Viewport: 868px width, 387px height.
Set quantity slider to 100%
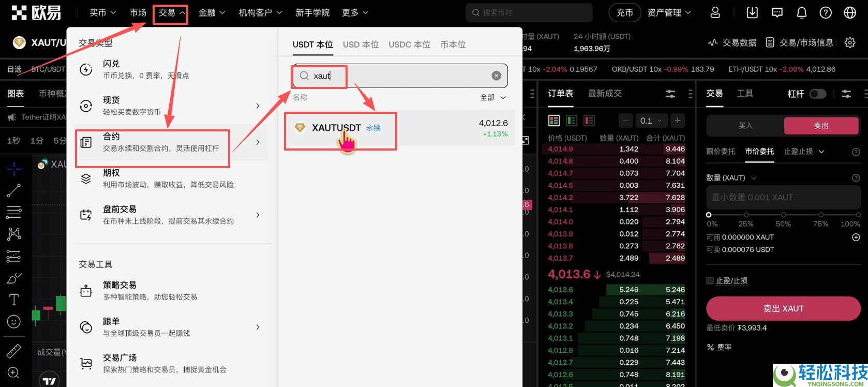click(858, 214)
